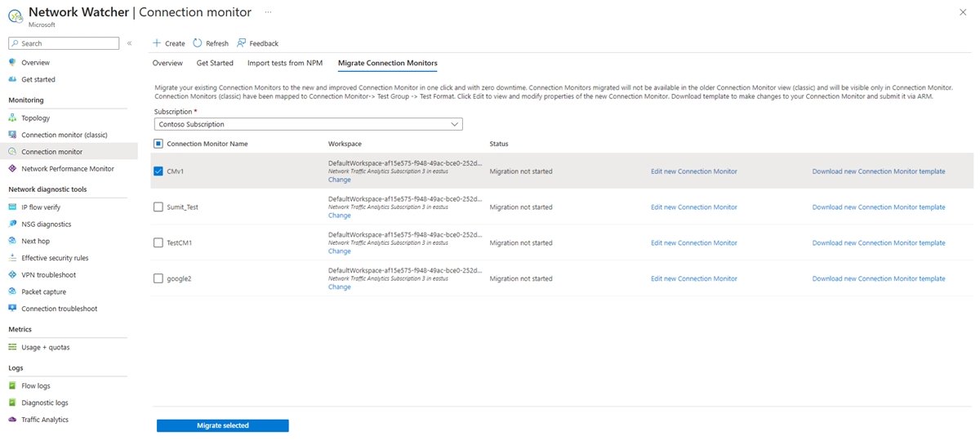Click the Traffic Analytics icon
The image size is (980, 440).
(x=12, y=420)
